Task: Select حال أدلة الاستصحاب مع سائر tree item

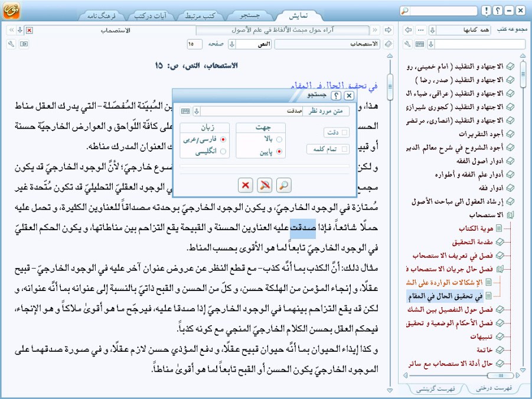Action: [451, 364]
